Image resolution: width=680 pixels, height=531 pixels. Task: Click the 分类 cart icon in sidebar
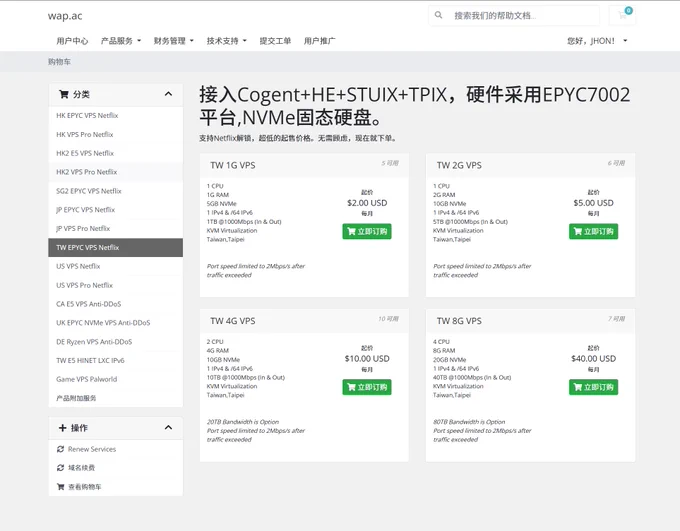coord(64,94)
